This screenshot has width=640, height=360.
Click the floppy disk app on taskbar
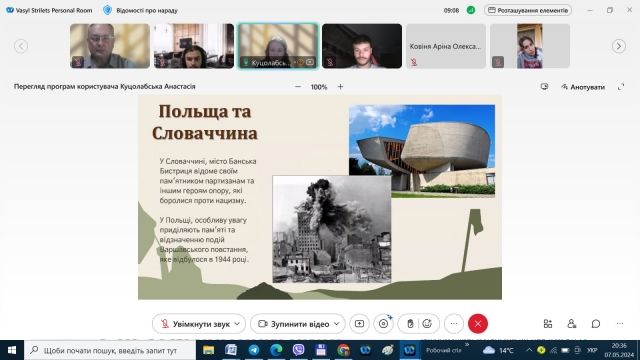pos(321,350)
